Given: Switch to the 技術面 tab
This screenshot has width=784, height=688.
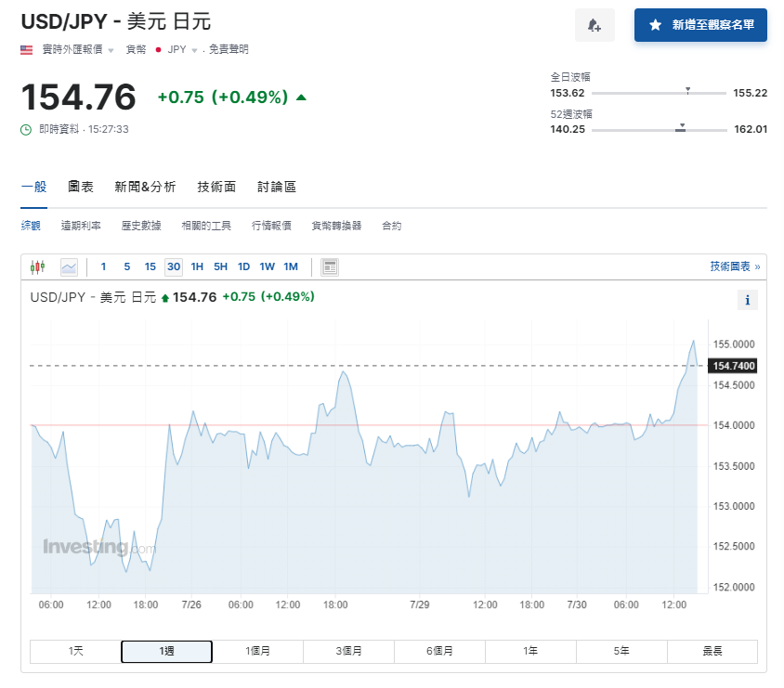Looking at the screenshot, I should 215,186.
